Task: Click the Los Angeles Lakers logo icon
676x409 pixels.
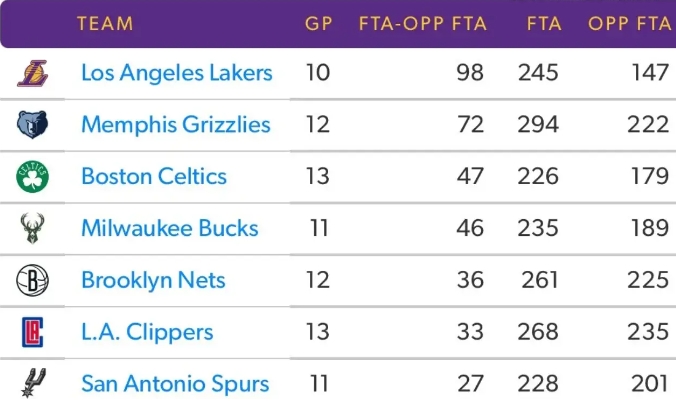Action: pyautogui.click(x=32, y=73)
